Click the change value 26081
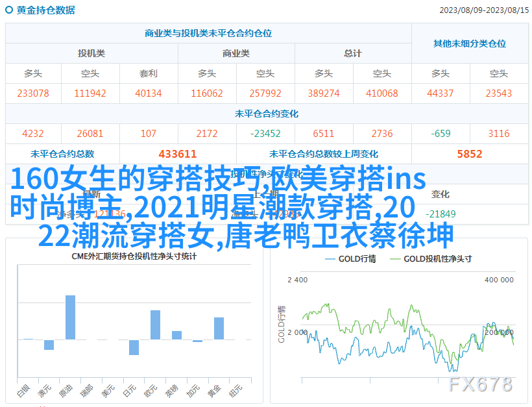The width and height of the screenshot is (532, 407). click(90, 134)
